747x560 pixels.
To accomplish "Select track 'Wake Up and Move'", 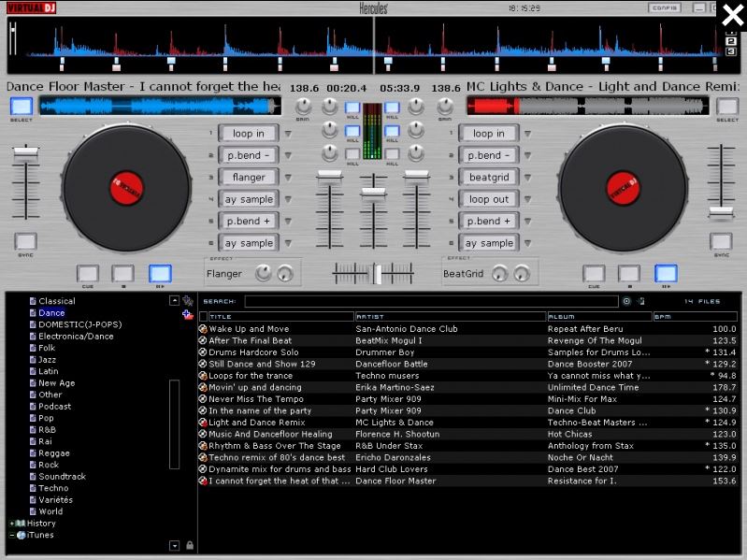I will [467, 329].
